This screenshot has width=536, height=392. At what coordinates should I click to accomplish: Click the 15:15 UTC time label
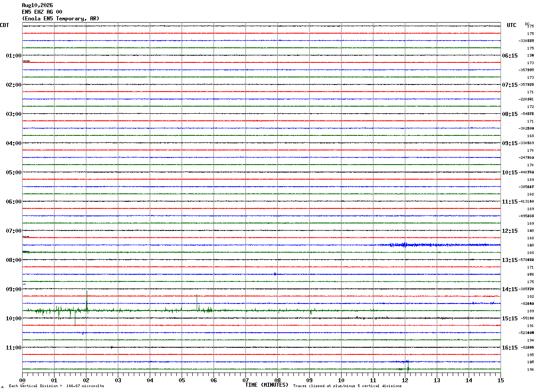point(510,319)
